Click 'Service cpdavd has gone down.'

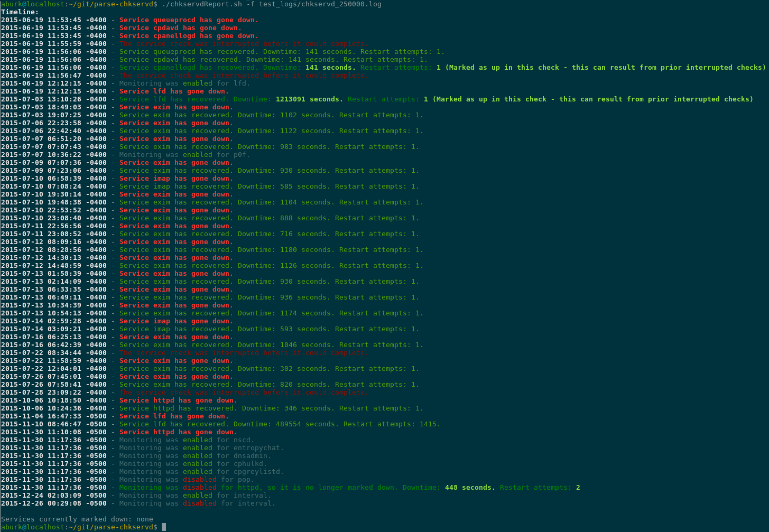[181, 28]
